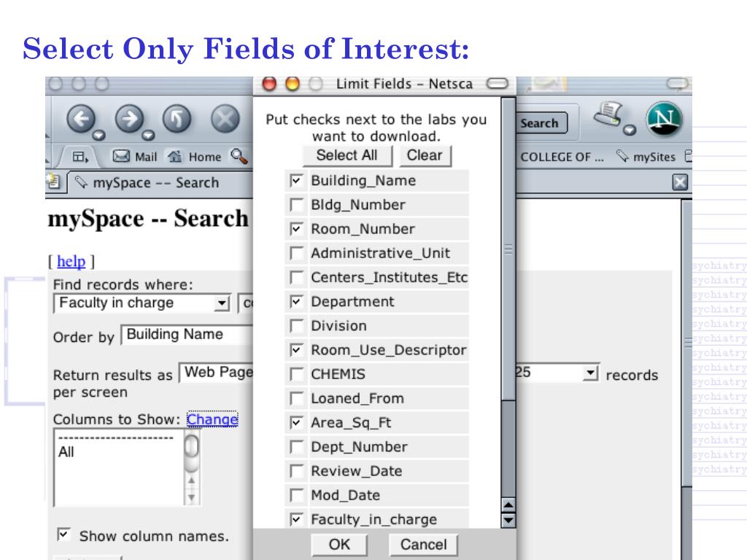Open the 25 records per screen dropdown
This screenshot has width=747, height=560.
coord(557,373)
